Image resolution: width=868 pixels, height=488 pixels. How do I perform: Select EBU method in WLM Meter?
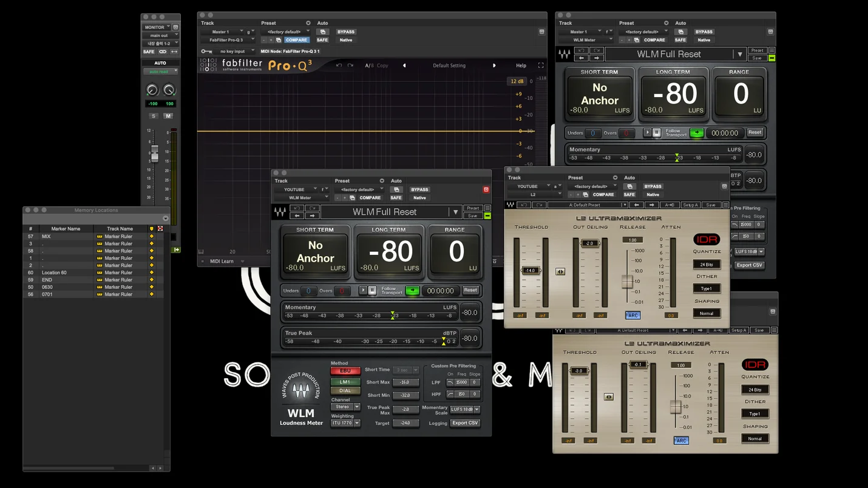(345, 371)
